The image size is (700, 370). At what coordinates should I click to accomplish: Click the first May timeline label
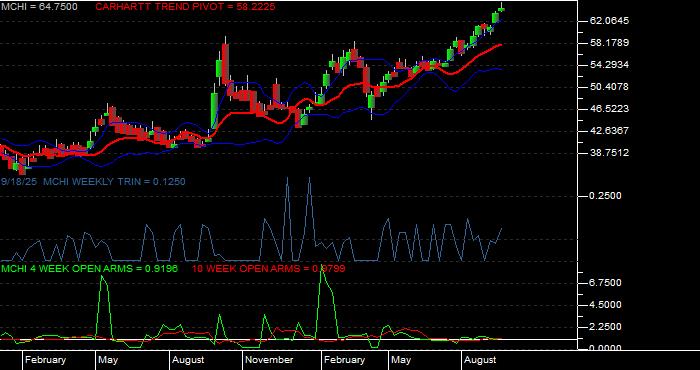108,360
